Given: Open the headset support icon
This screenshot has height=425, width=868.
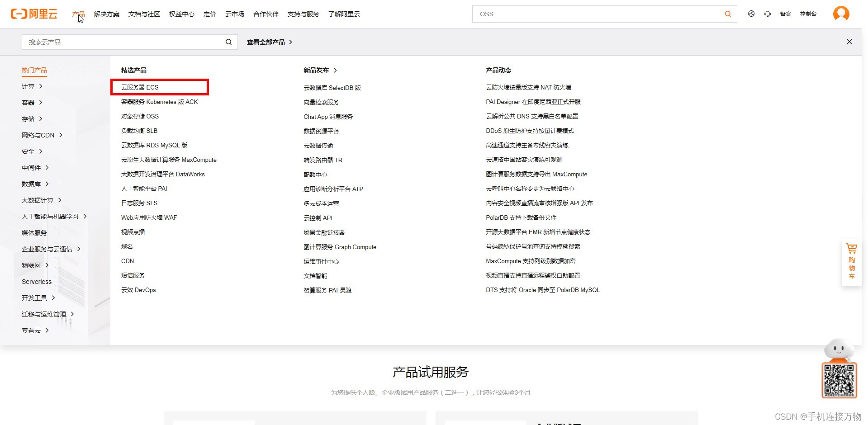Looking at the screenshot, I should coord(768,14).
